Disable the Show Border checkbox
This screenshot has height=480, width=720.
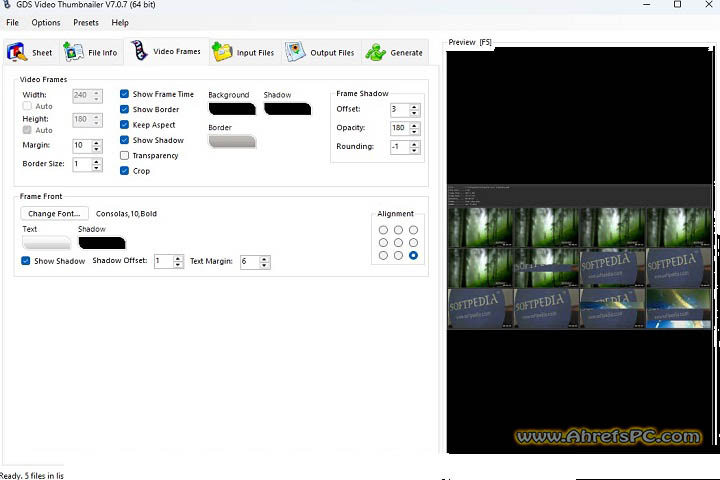point(124,109)
